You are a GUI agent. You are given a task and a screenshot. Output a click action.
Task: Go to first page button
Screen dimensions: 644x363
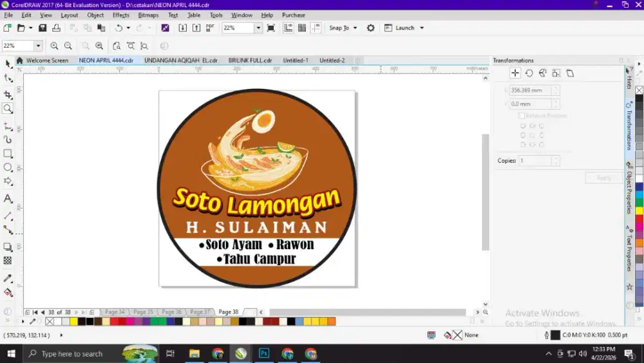pyautogui.click(x=35, y=313)
